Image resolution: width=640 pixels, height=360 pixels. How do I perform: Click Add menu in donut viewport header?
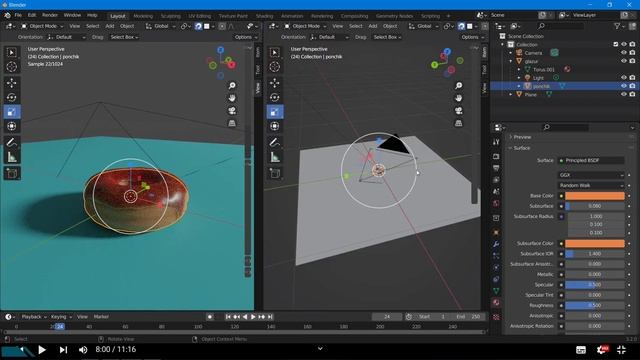110,26
